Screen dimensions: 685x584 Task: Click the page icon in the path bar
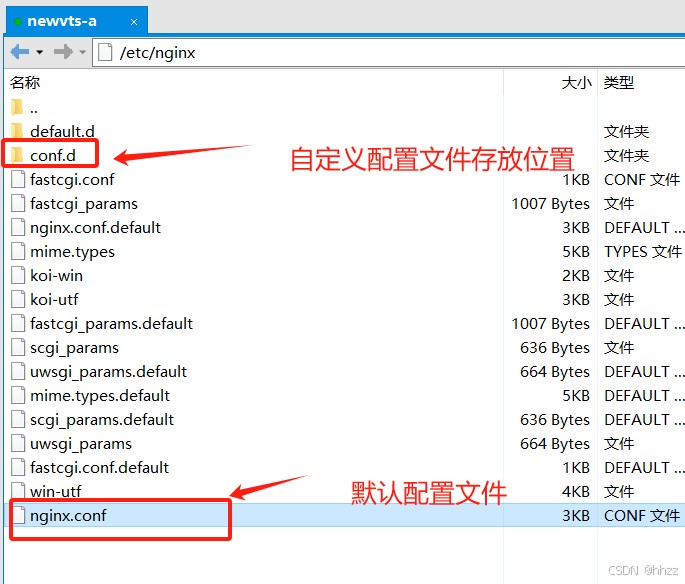click(x=105, y=52)
